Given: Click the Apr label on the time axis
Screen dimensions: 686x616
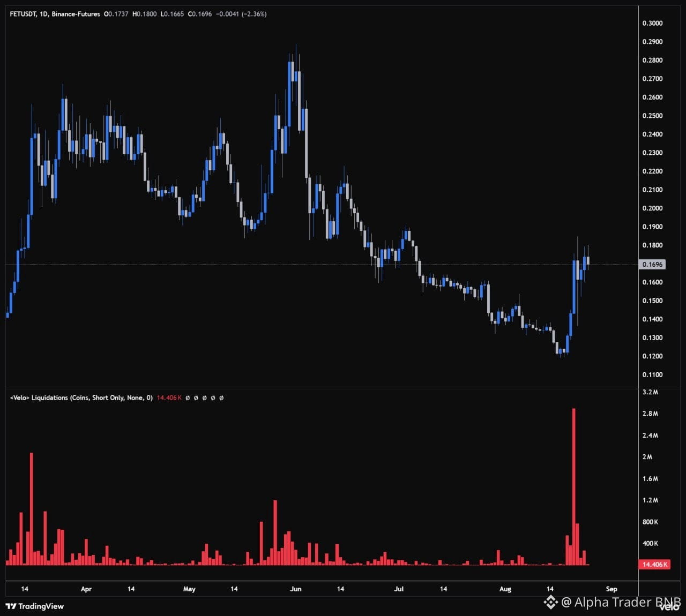Looking at the screenshot, I should (x=86, y=589).
